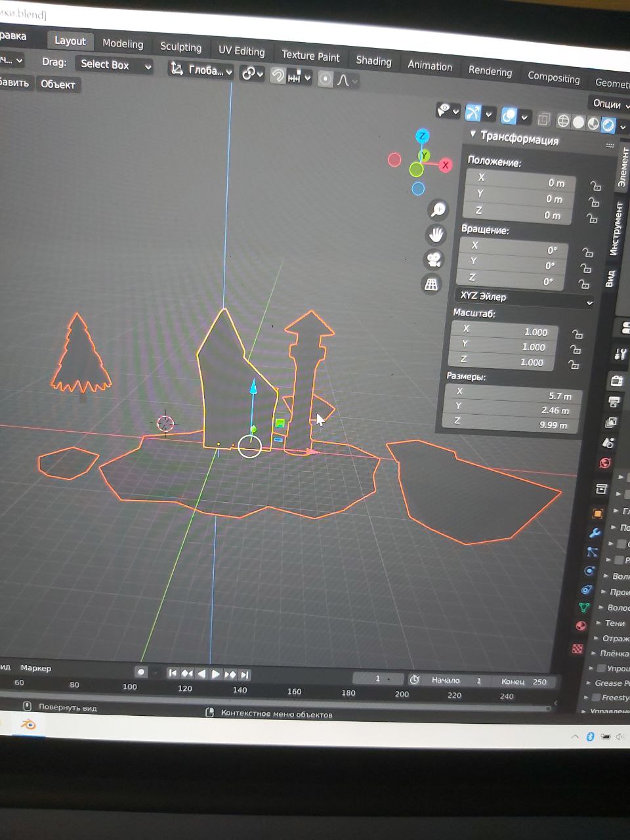Open the Маркер menu in timeline

35,668
